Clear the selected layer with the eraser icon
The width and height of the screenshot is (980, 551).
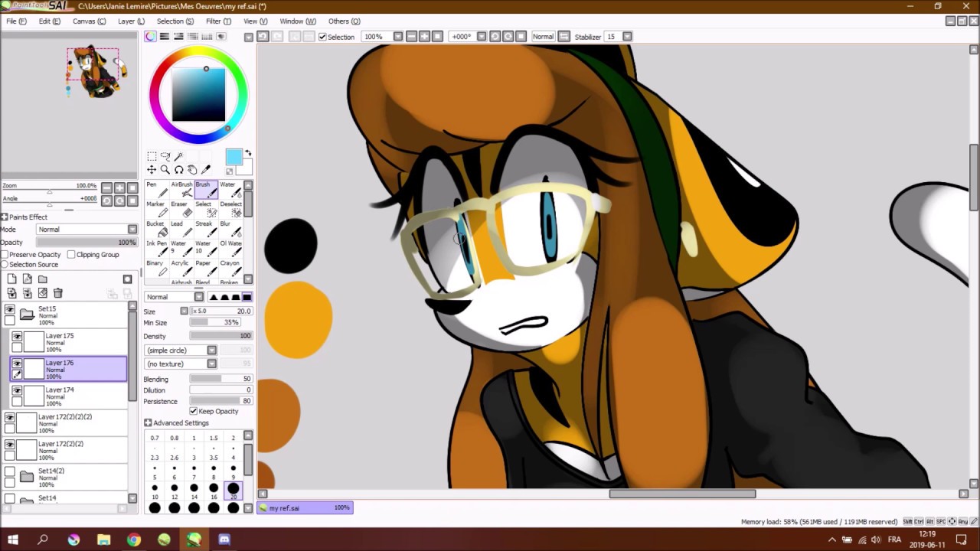[x=43, y=293]
